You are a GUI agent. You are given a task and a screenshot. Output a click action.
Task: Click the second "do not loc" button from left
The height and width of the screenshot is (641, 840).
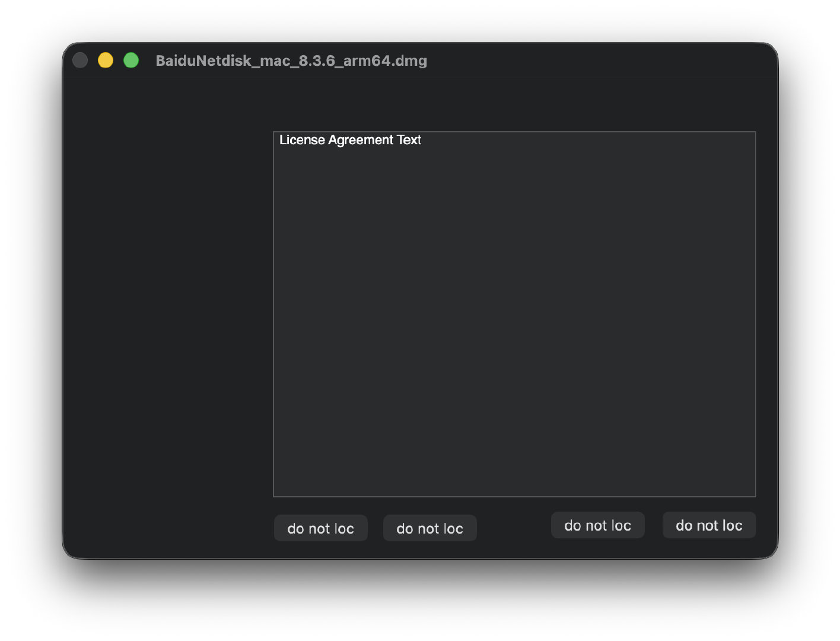pyautogui.click(x=430, y=528)
